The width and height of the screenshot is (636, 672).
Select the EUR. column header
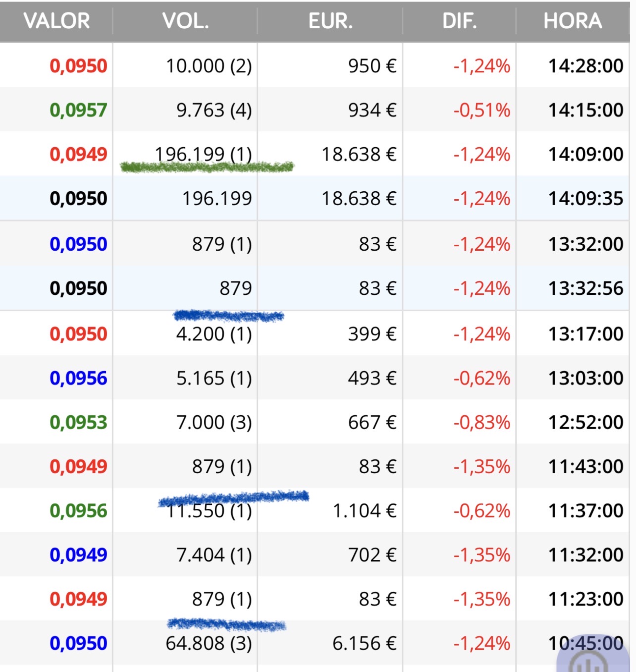click(330, 21)
